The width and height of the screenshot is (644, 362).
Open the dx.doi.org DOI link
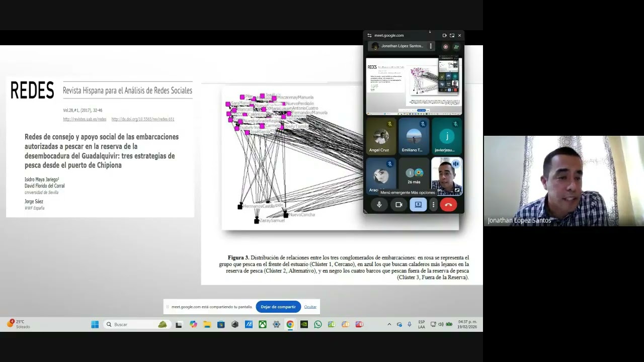click(x=143, y=119)
